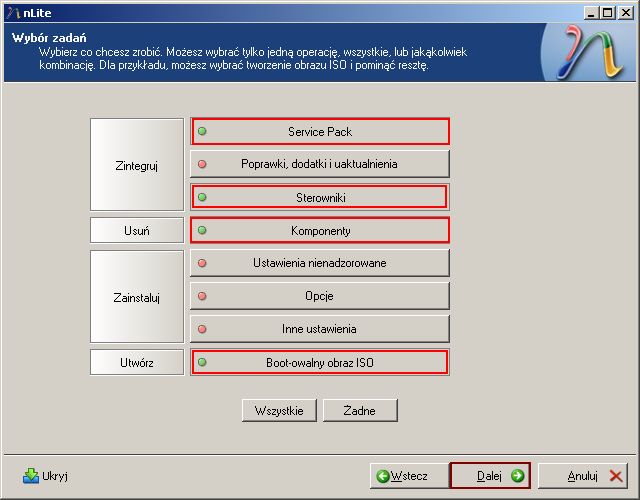This screenshot has width=640, height=500.
Task: Click the Zainstaluj group button
Action: [137, 297]
